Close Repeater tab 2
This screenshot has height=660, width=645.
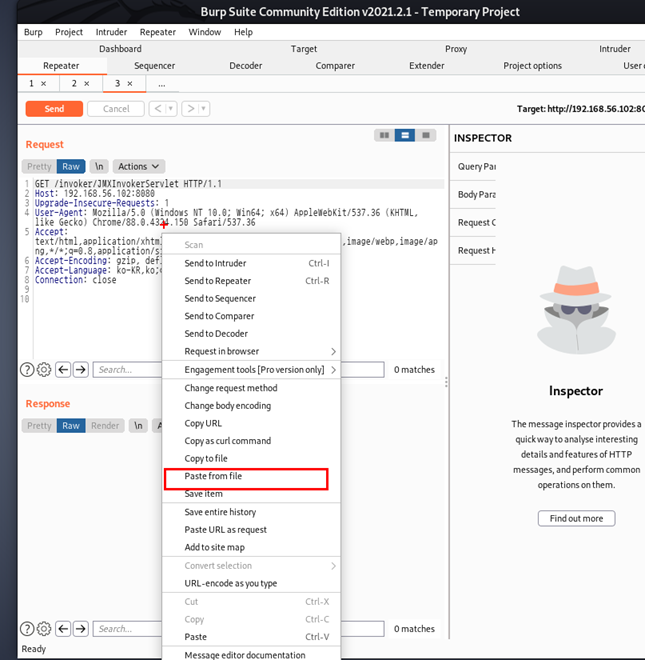tap(86, 84)
